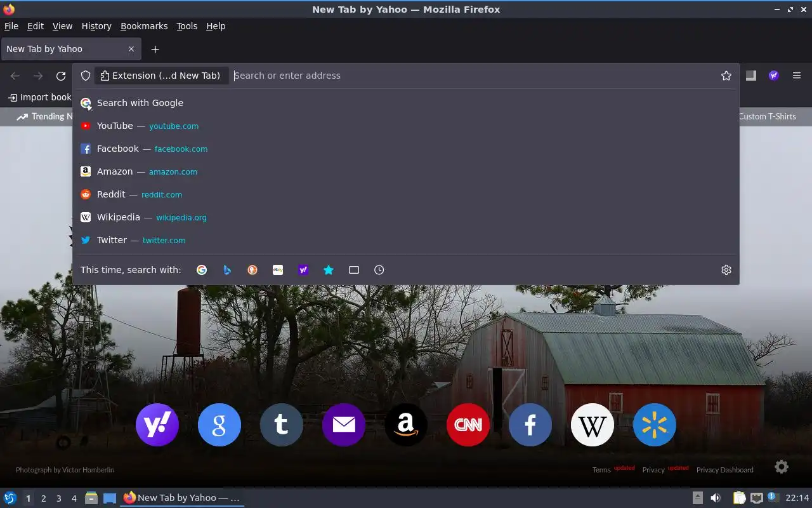Open the Walmart shortcut tile
Screen dimensions: 812x508
click(x=655, y=425)
